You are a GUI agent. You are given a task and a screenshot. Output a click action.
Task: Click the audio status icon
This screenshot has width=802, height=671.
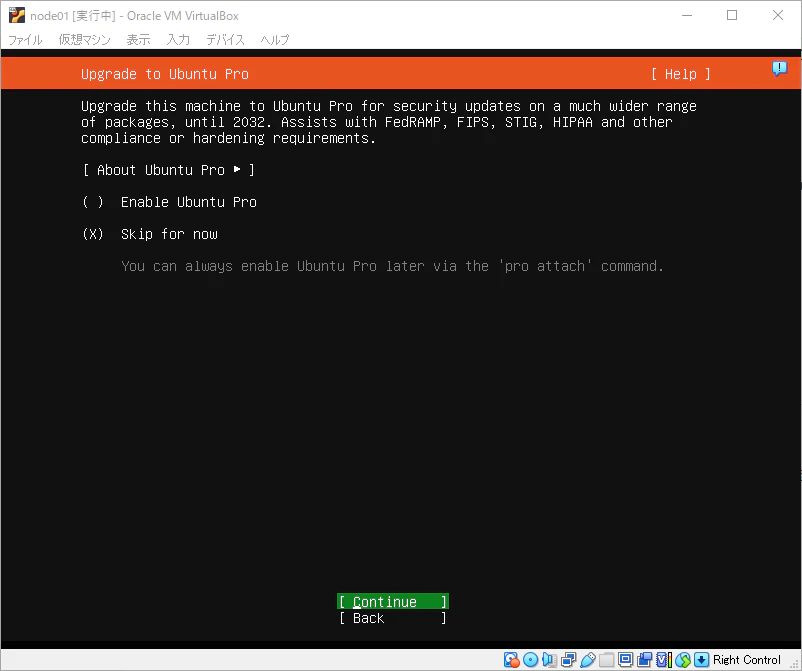[549, 660]
